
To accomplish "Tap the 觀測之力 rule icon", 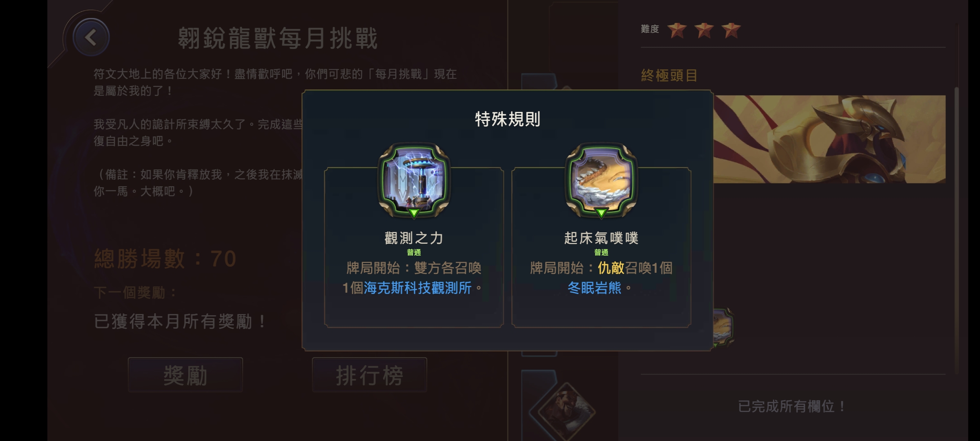I will point(414,180).
